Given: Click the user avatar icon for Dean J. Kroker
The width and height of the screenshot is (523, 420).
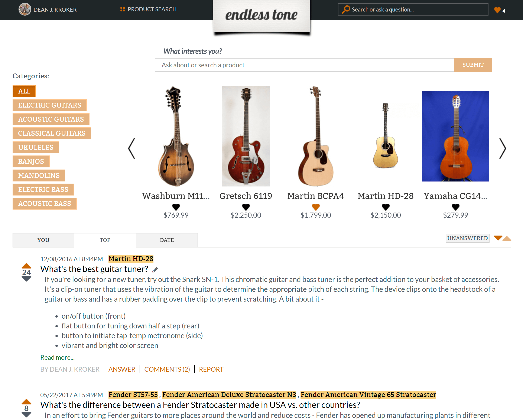Looking at the screenshot, I should pyautogui.click(x=25, y=9).
